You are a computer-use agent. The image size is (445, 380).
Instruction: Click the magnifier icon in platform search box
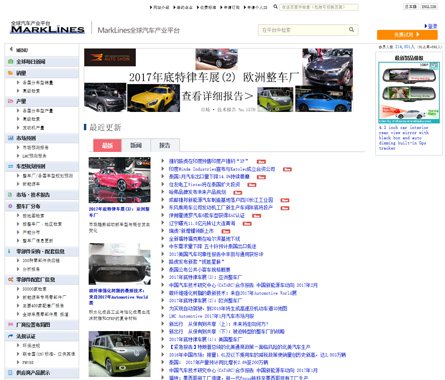pyautogui.click(x=351, y=30)
